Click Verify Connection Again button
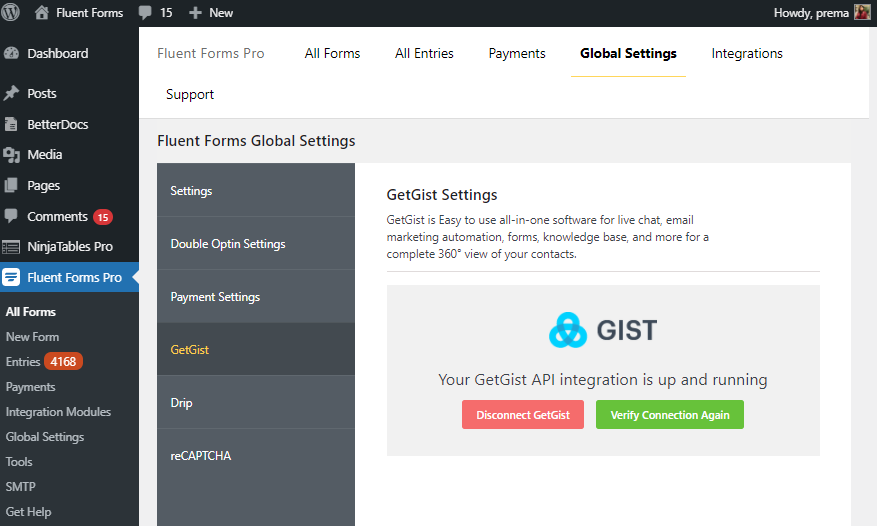 (669, 415)
